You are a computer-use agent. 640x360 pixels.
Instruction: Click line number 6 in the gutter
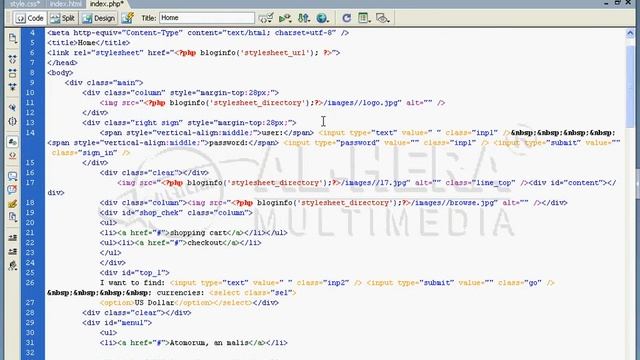(32, 53)
